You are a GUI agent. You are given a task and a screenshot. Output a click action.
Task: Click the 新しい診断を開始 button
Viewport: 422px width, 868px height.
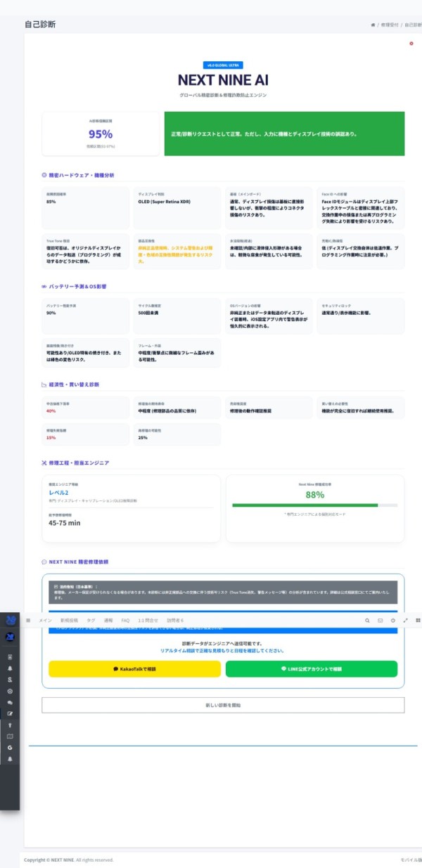[x=223, y=705]
